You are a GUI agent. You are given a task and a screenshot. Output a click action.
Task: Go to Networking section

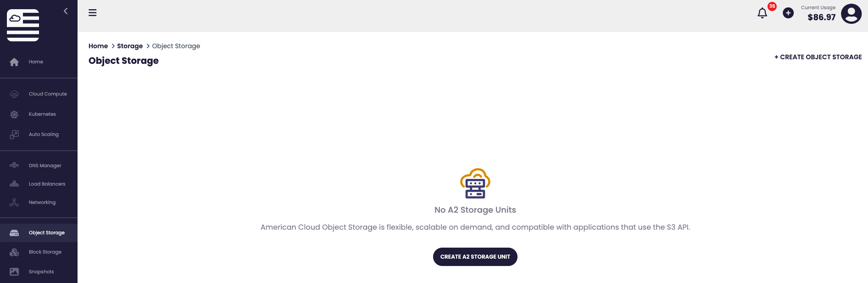point(42,202)
